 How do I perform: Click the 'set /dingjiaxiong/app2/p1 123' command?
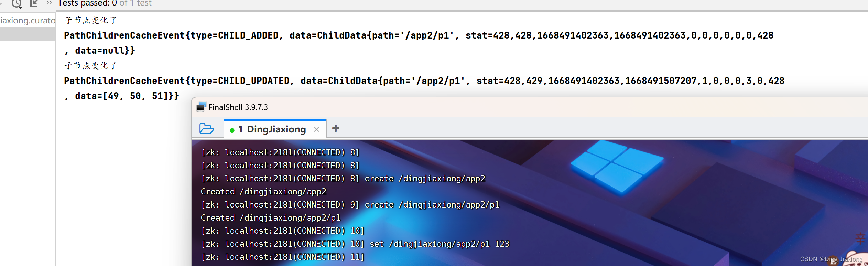tap(439, 244)
